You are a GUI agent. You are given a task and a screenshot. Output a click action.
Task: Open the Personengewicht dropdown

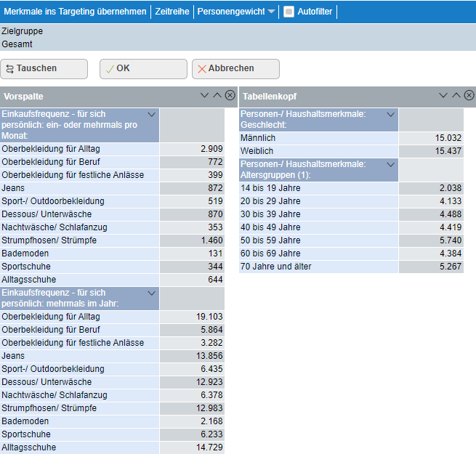point(270,12)
